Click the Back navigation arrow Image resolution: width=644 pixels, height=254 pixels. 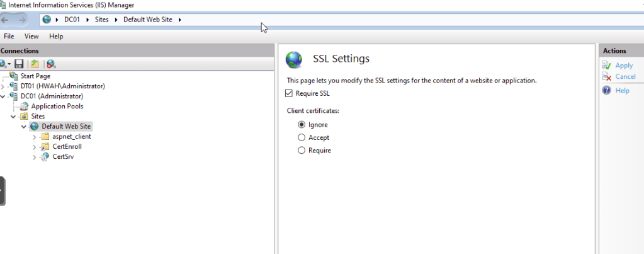(x=6, y=20)
